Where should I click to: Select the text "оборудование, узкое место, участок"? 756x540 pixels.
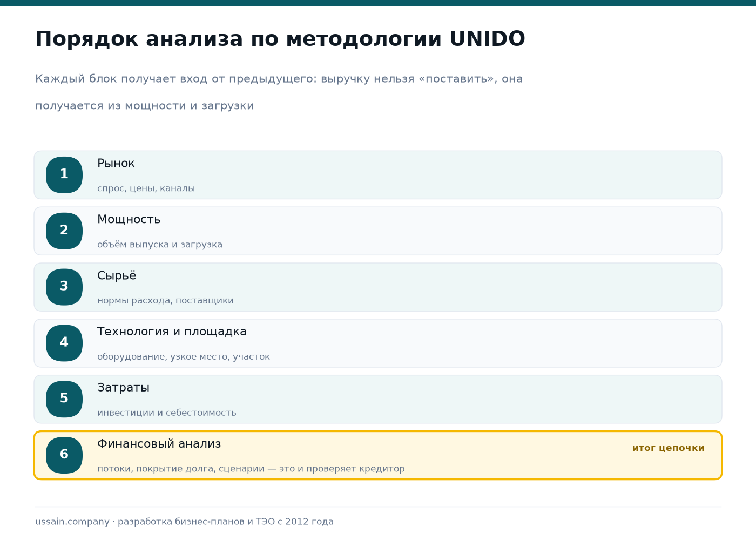tap(184, 357)
